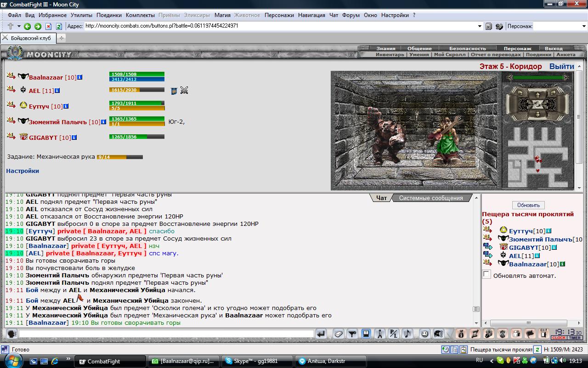Click the Обновить button in player list
This screenshot has height=368, width=588.
click(528, 205)
